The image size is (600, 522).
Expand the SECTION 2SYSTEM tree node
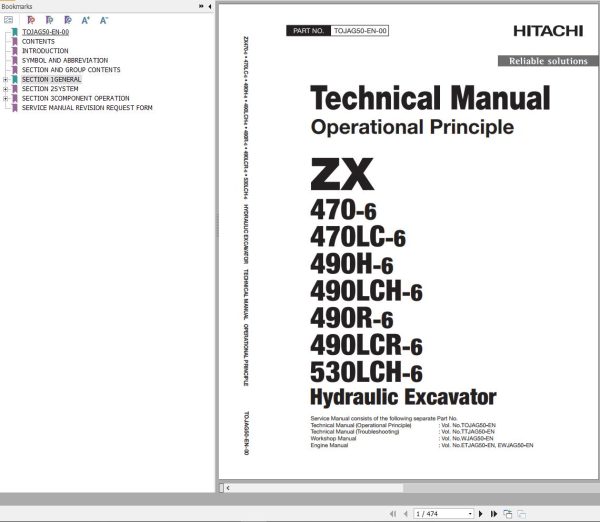point(5,89)
